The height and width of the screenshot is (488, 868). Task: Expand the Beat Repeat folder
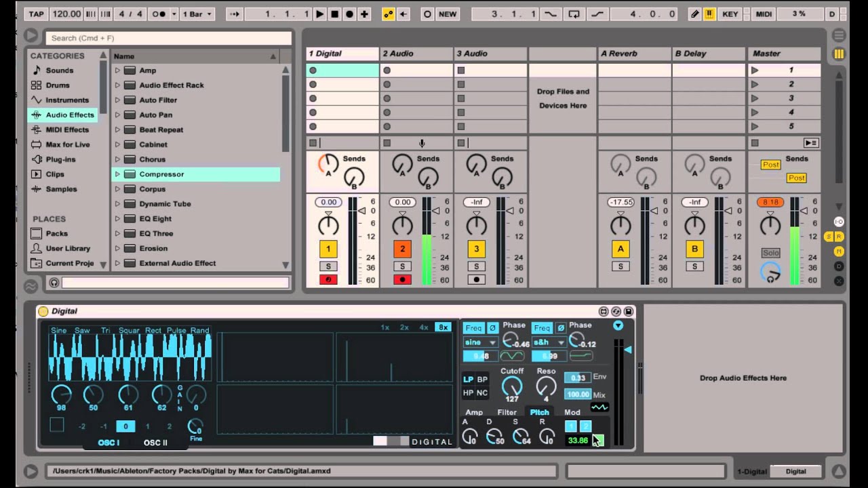(x=117, y=129)
